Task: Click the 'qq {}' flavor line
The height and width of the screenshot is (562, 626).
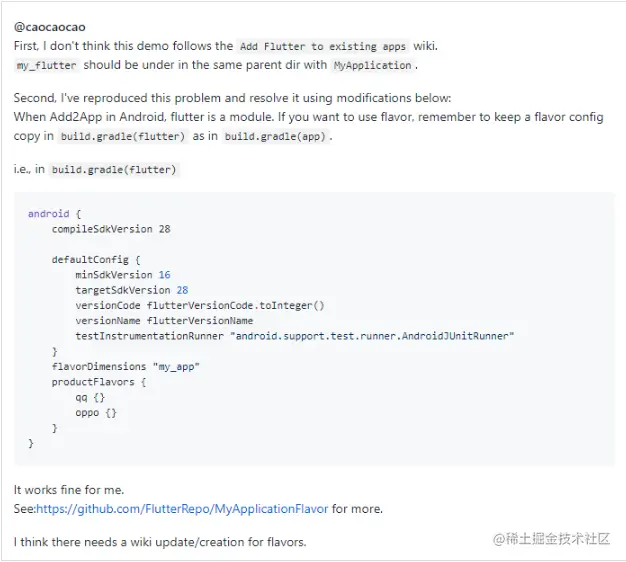Action: [x=89, y=397]
